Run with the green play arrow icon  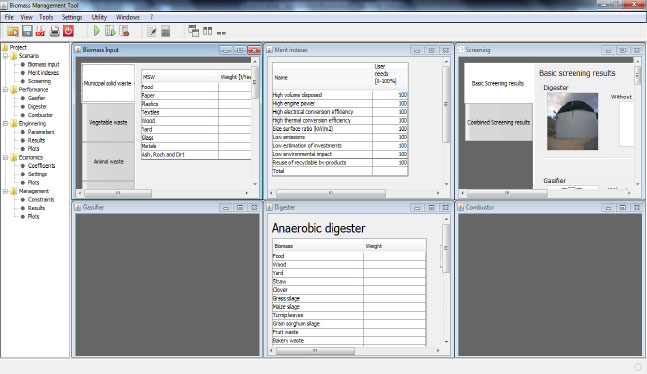(x=97, y=31)
